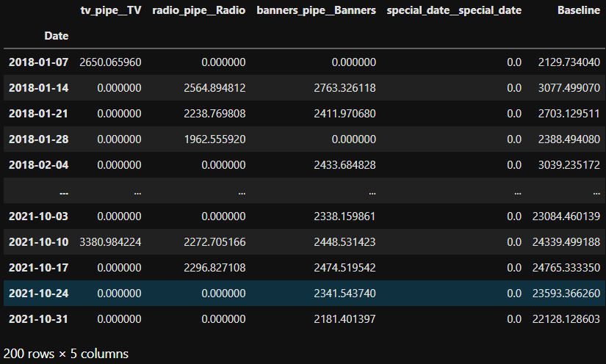
Task: Click the radio_pipe__Radio column header
Action: pos(200,11)
